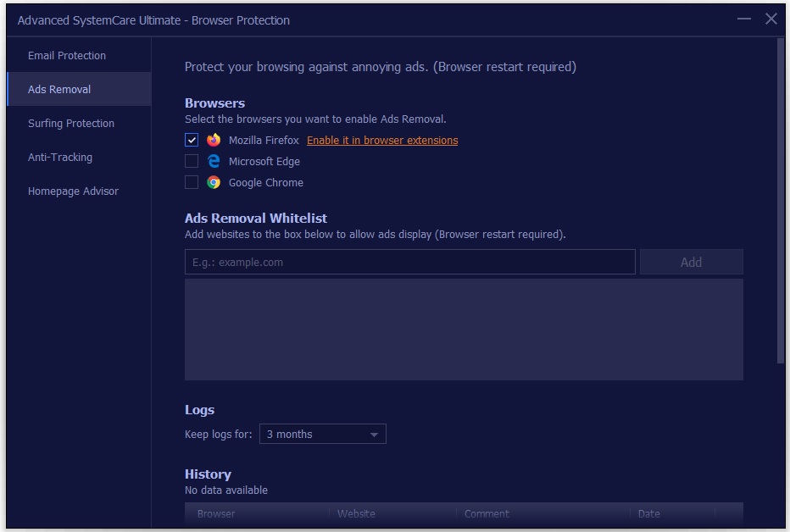Click the Google Chrome browser icon
The image size is (790, 532).
coord(214,183)
